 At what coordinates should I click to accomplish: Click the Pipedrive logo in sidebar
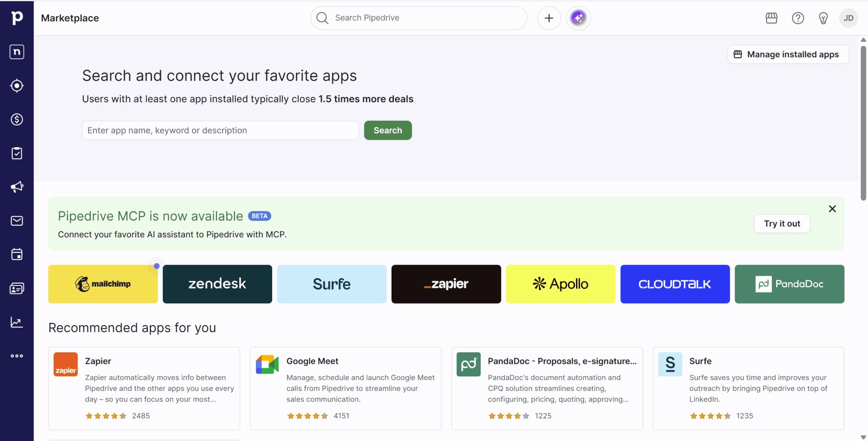pos(17,18)
